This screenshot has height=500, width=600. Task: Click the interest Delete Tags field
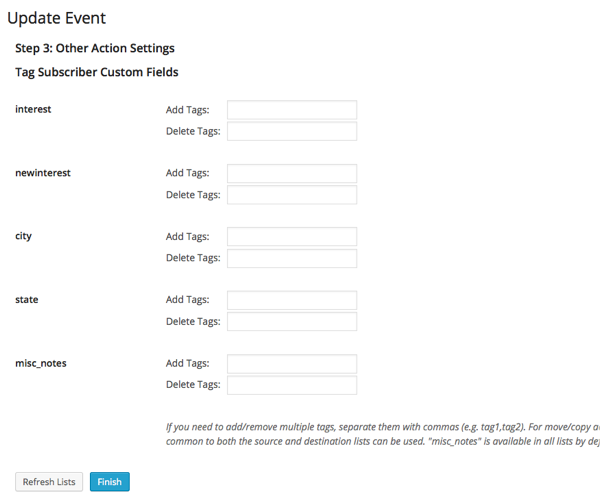(292, 131)
